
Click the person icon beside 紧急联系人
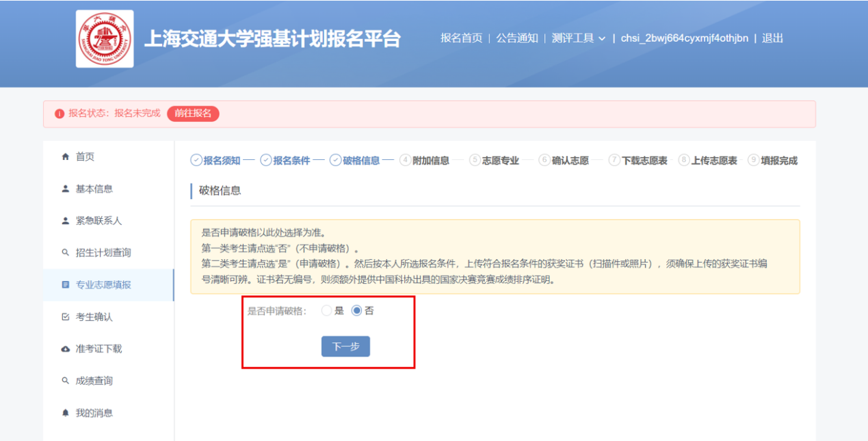pos(66,221)
